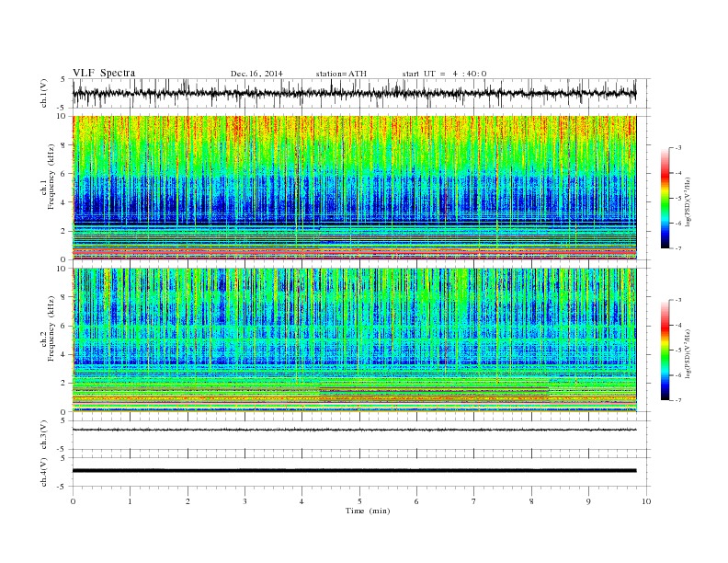728x563 pixels.
Task: Click the "ch.4(V)" axis label
Action: click(44, 472)
